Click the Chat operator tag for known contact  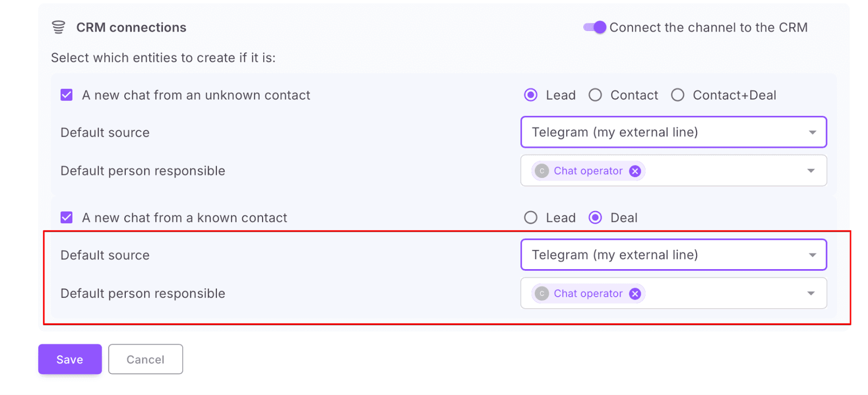point(588,294)
